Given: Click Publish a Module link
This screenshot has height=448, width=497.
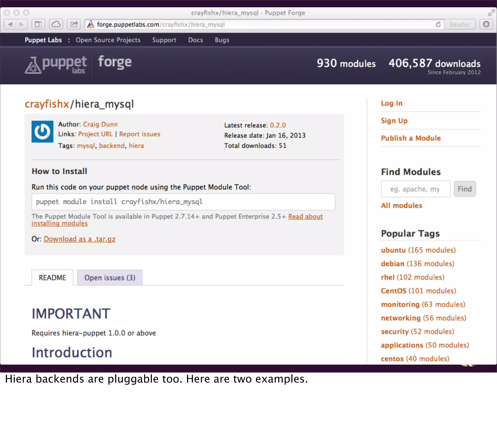Looking at the screenshot, I should point(411,138).
